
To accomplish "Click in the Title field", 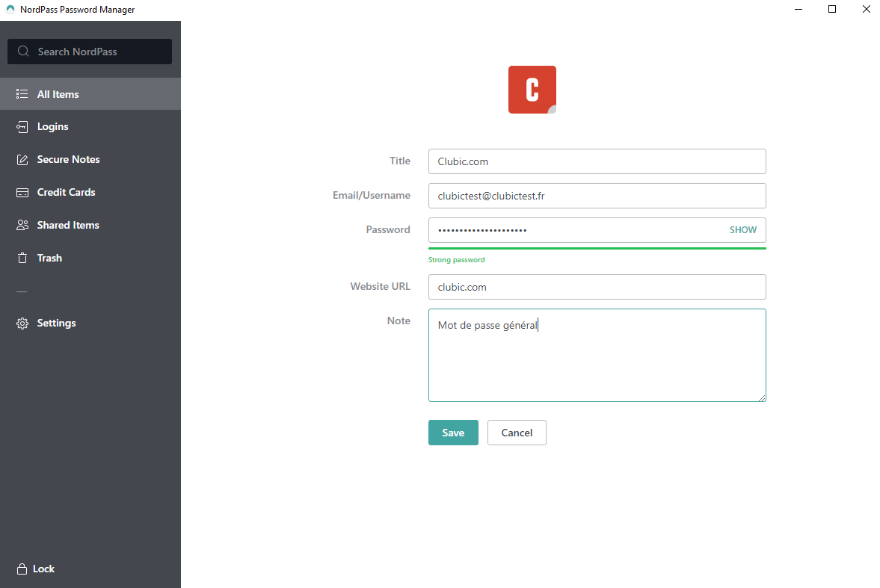I will click(597, 161).
